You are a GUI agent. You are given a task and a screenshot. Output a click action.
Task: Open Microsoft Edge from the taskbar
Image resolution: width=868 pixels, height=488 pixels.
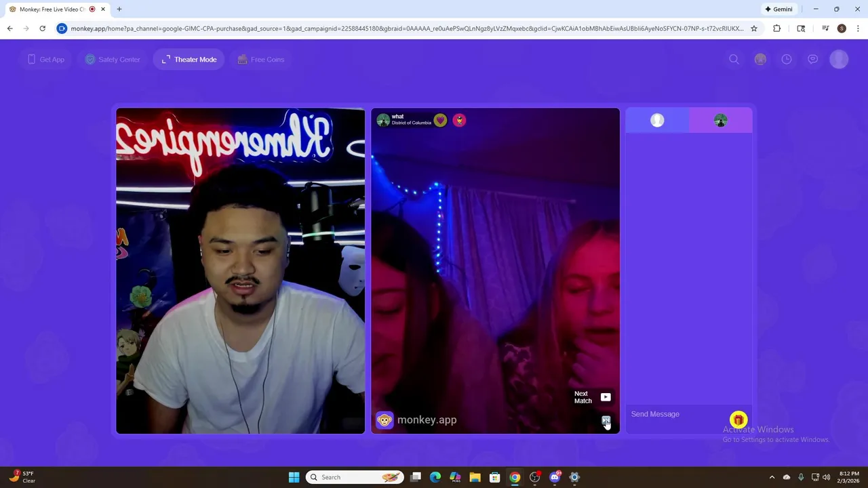click(435, 477)
